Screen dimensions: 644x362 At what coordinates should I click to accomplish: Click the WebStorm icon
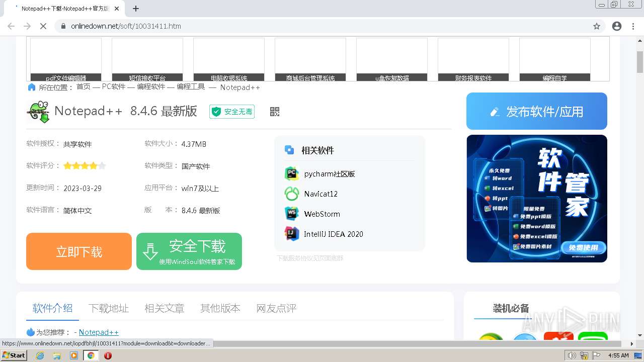tap(292, 214)
